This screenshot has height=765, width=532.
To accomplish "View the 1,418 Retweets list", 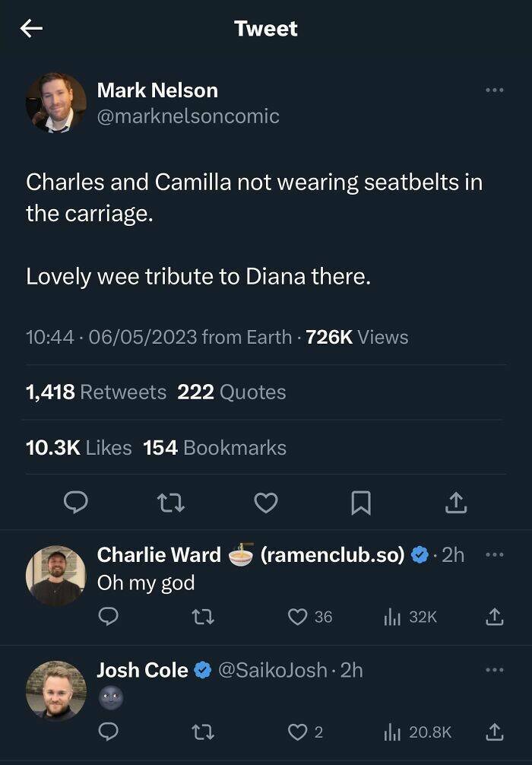I will point(95,392).
